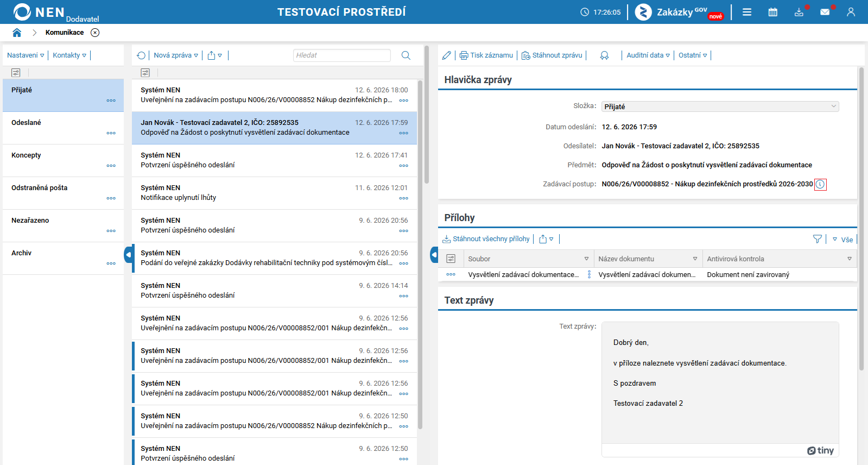This screenshot has width=868, height=465.
Task: Click into the Hledat search field
Action: click(342, 55)
